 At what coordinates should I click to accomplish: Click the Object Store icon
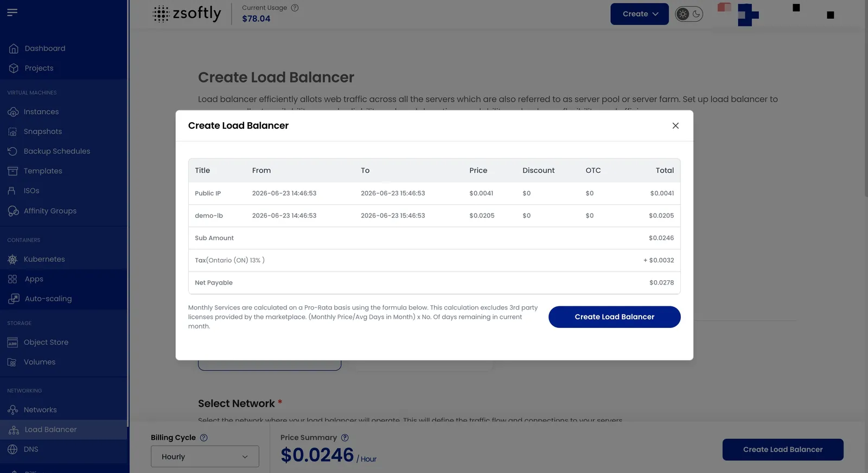tap(12, 343)
